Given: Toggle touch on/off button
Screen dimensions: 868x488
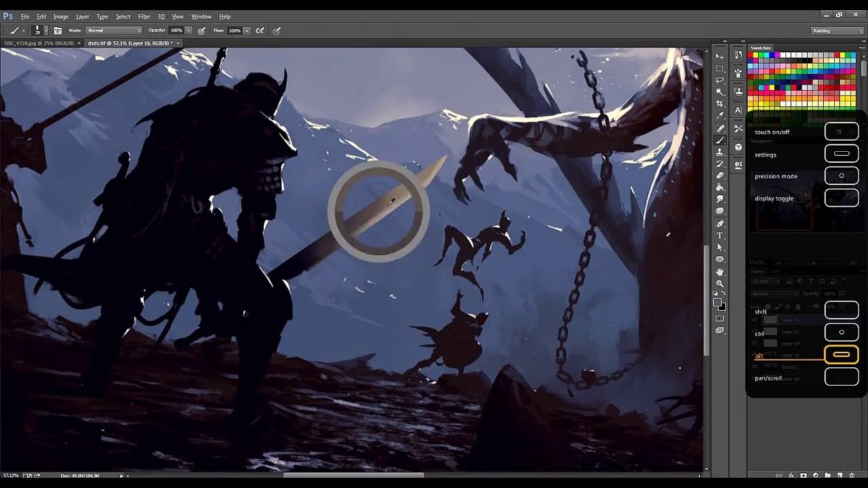Looking at the screenshot, I should [842, 131].
